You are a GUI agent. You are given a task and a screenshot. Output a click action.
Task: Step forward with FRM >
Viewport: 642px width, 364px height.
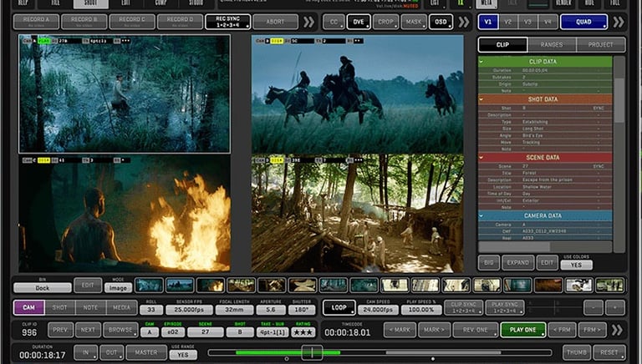[592, 330]
